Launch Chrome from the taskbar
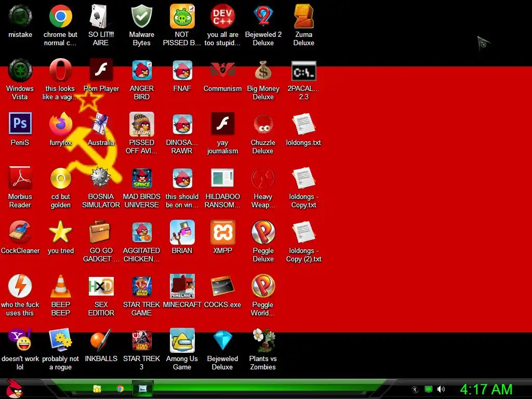532x399 pixels. point(120,389)
